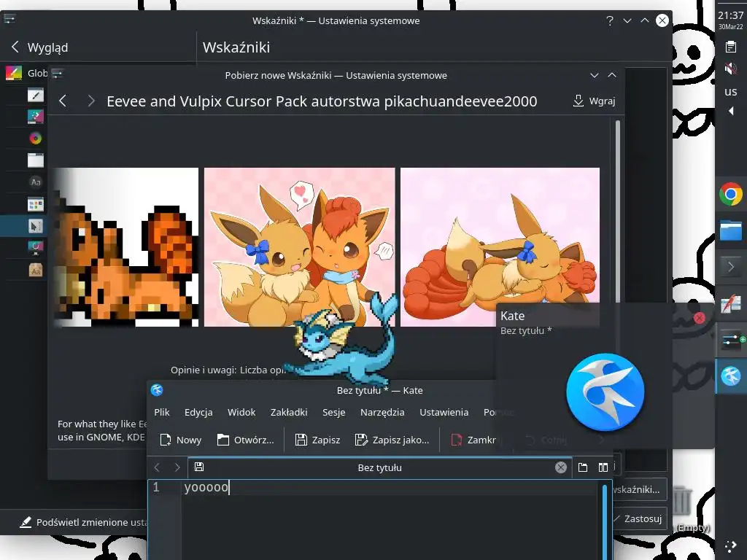Viewport: 747px width, 560px height.
Task: Select the Bez tytułu document tab
Action: pos(379,467)
